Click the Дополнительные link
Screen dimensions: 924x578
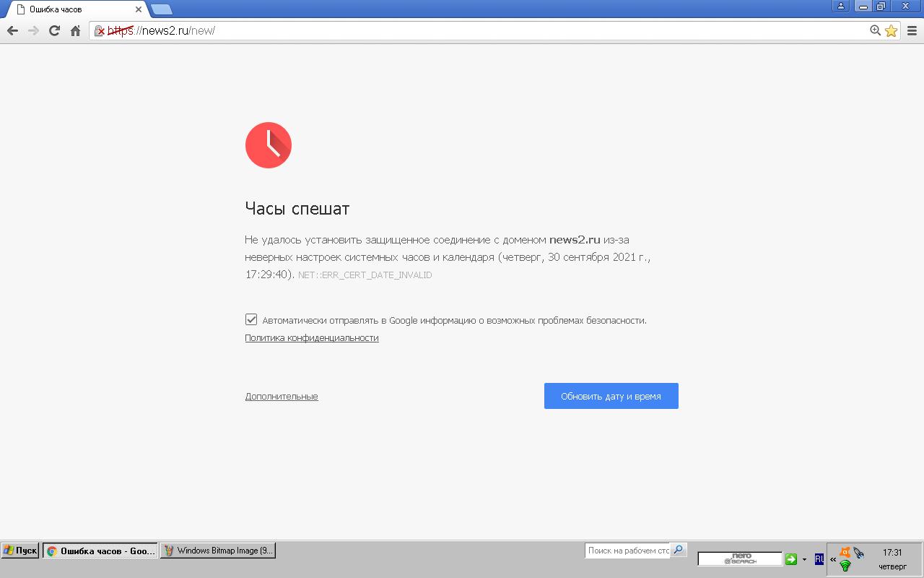click(x=282, y=396)
